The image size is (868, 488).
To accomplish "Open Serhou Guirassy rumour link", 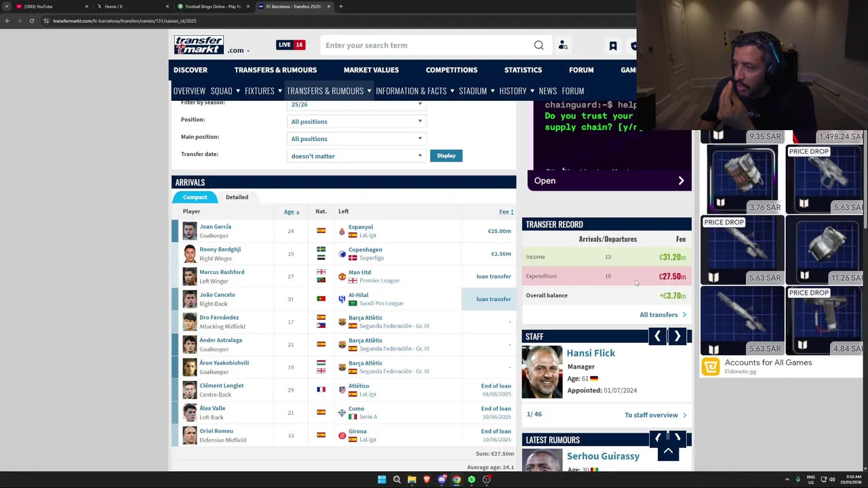I will click(x=603, y=456).
